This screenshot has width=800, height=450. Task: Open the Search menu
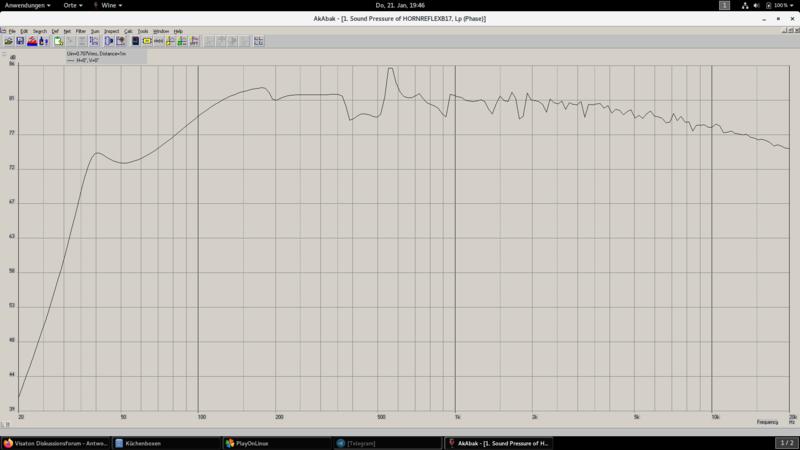(x=40, y=31)
